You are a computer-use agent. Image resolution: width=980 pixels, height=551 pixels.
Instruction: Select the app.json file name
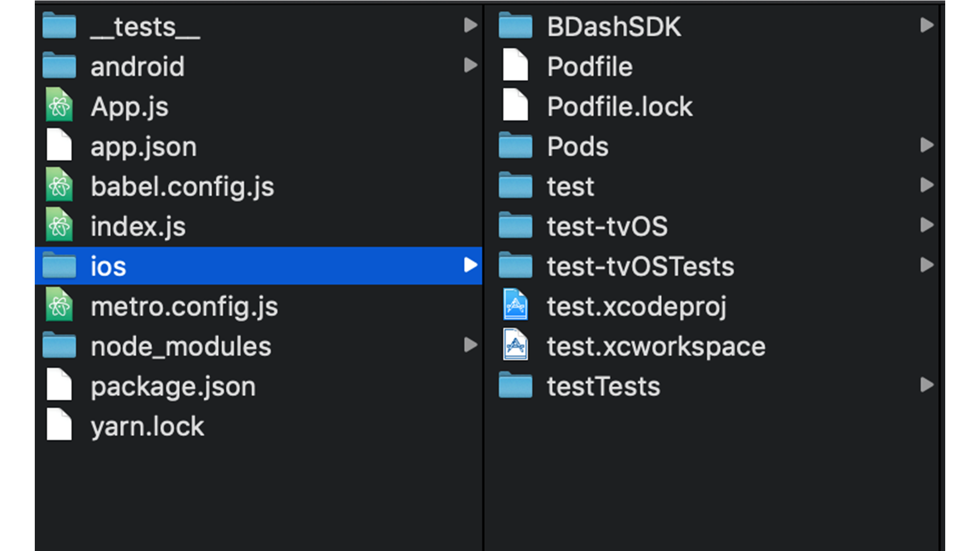pos(144,147)
